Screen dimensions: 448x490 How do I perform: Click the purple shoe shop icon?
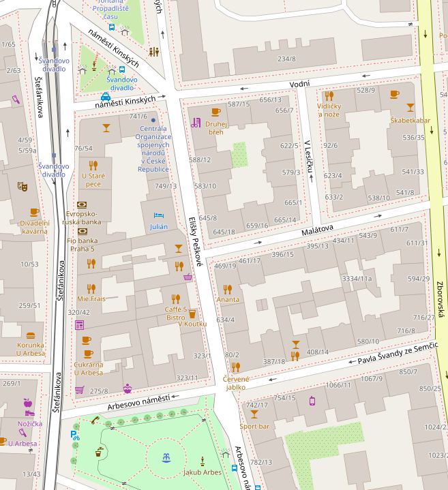click(30, 413)
